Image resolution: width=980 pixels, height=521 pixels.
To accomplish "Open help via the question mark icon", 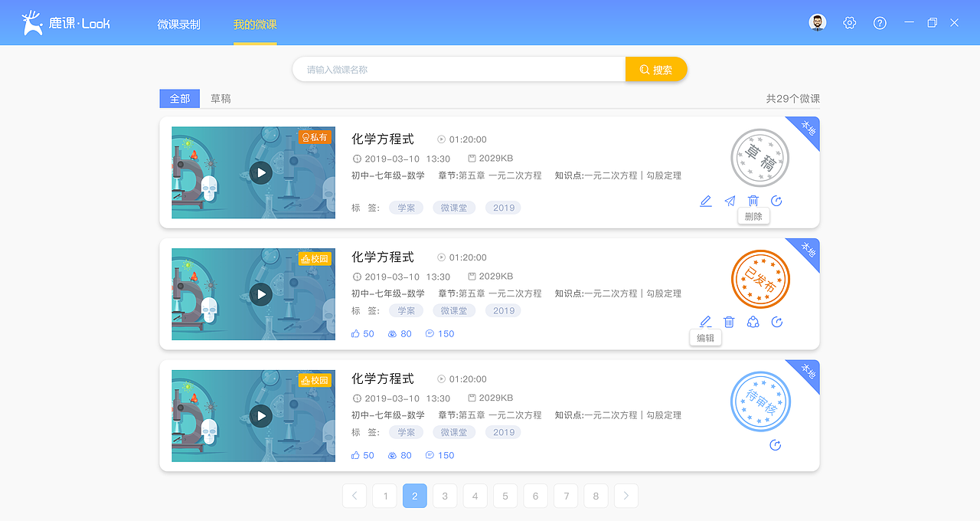I will [879, 22].
